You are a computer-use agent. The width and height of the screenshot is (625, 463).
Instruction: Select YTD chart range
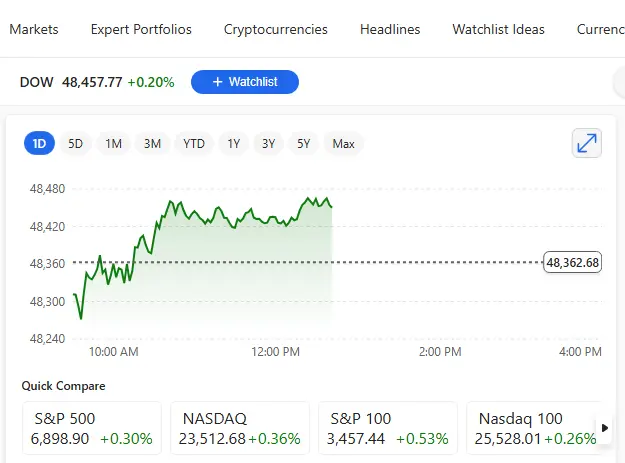point(194,144)
